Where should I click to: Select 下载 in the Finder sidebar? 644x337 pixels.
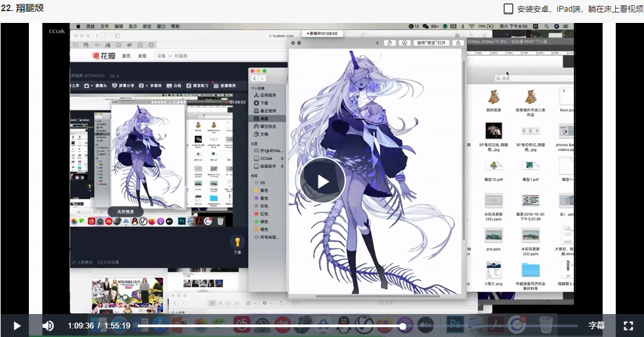click(x=264, y=103)
